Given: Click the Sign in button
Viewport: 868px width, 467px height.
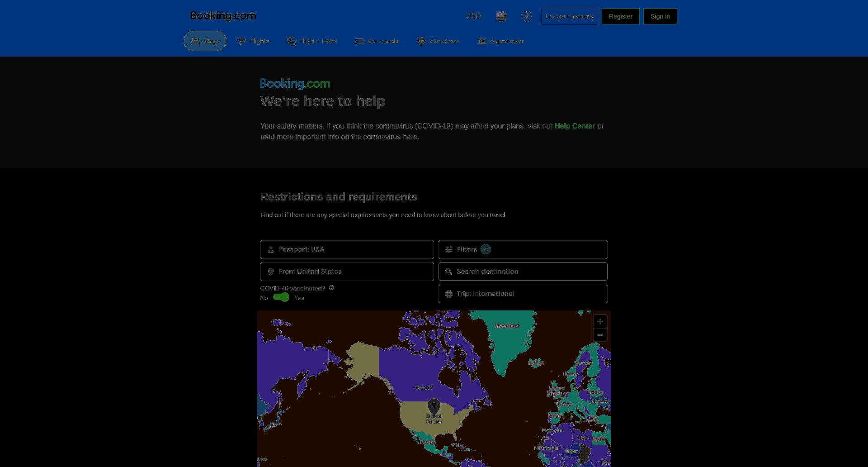Looking at the screenshot, I should point(660,16).
